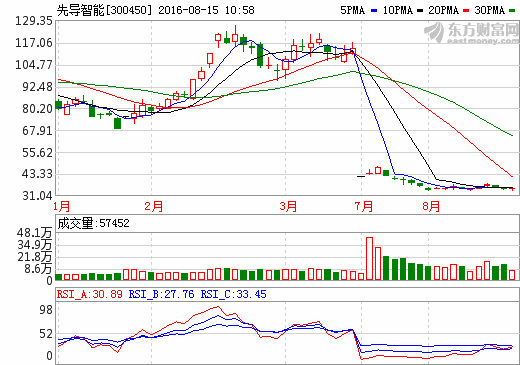Click the 117.06 price axis value

pos(34,43)
